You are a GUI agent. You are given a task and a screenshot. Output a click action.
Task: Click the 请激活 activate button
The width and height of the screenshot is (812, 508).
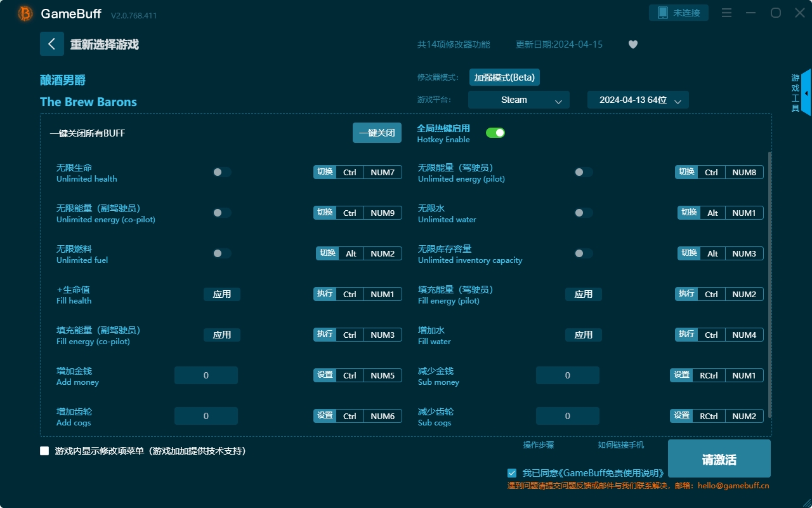[719, 458]
